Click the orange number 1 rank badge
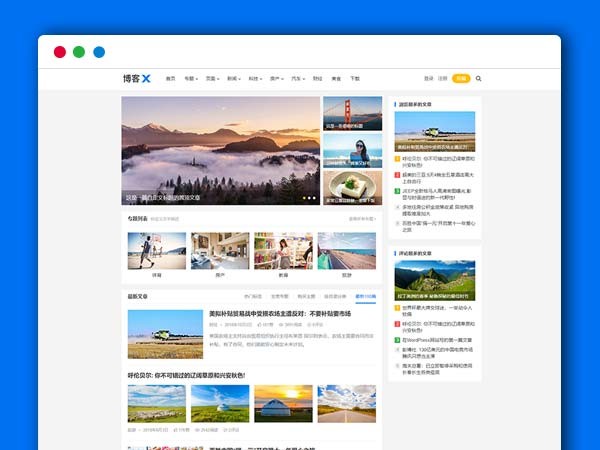Image resolution: width=600 pixels, height=450 pixels. point(396,158)
